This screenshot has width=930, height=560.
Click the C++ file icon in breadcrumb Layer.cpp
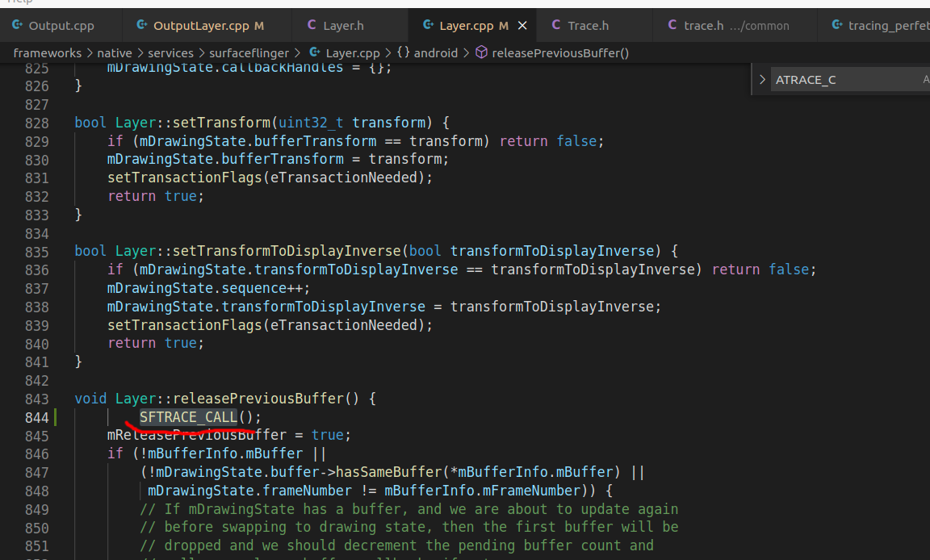click(315, 52)
